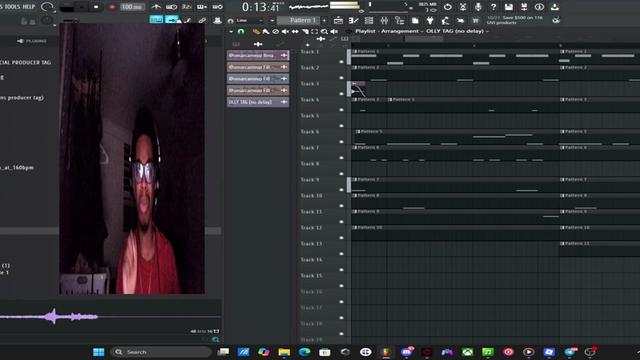Open the Mixer icon
Image resolution: width=640 pixels, height=360 pixels.
tap(384, 20)
